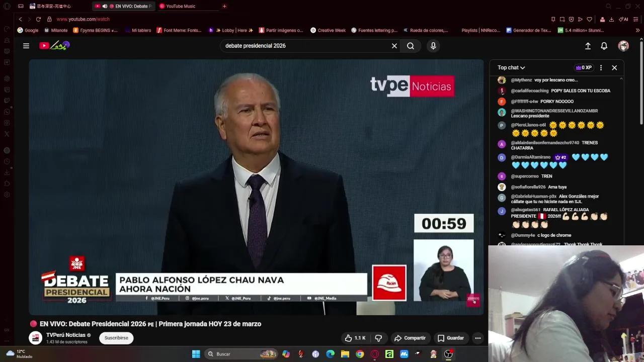Open TVPerú Noticias channel avatar
This screenshot has width=644, height=362.
[x=36, y=338]
